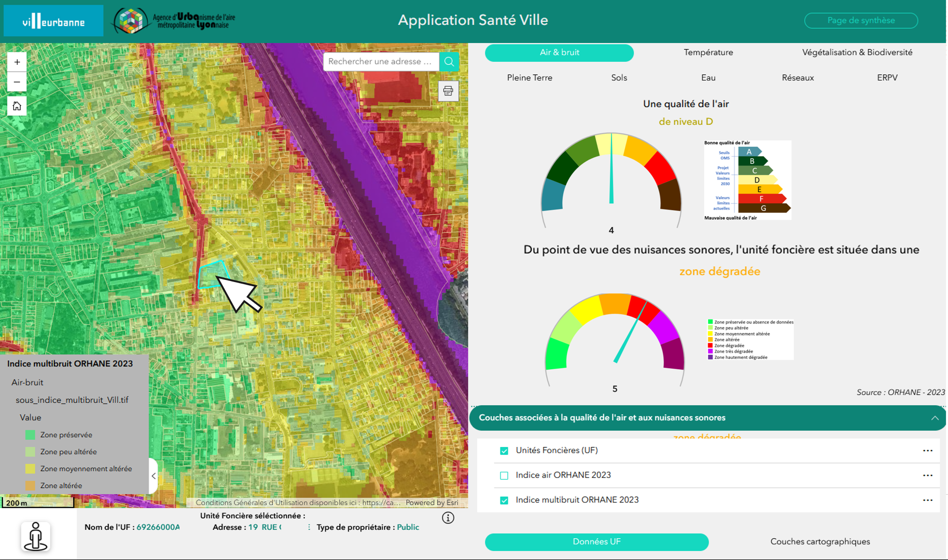Image resolution: width=948 pixels, height=560 pixels.
Task: Enable the Indice air ORHANE 2023 layer
Action: point(504,475)
